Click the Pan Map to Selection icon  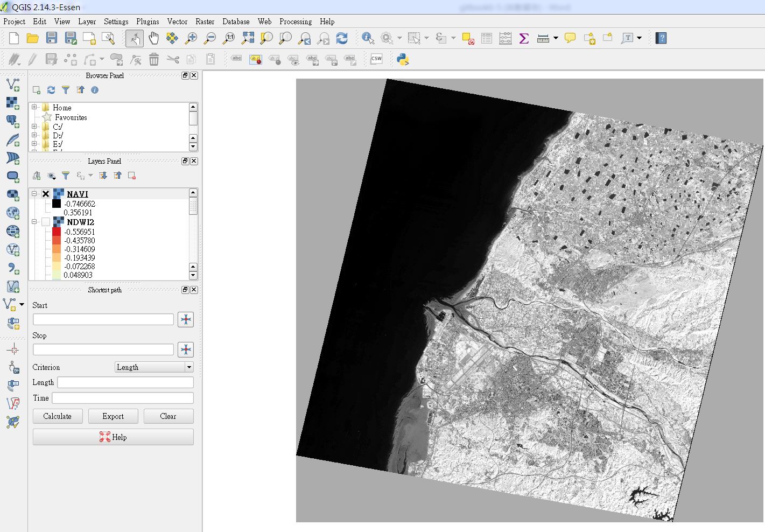172,38
